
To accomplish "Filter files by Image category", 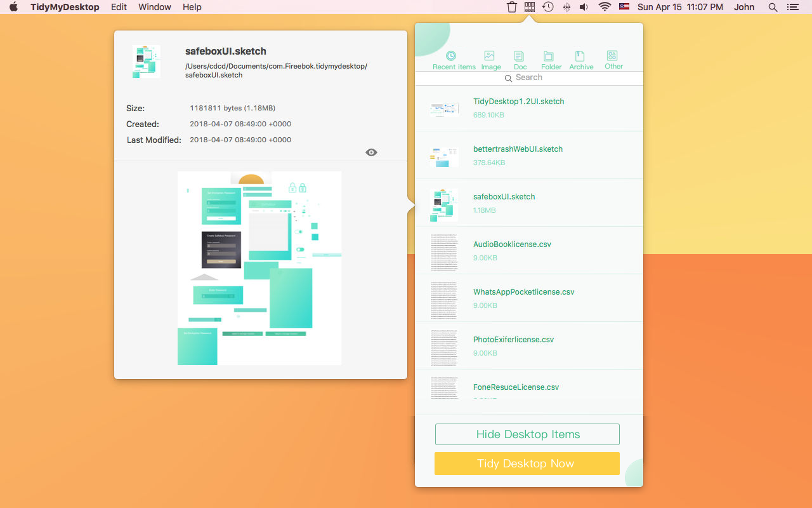I will pyautogui.click(x=490, y=60).
